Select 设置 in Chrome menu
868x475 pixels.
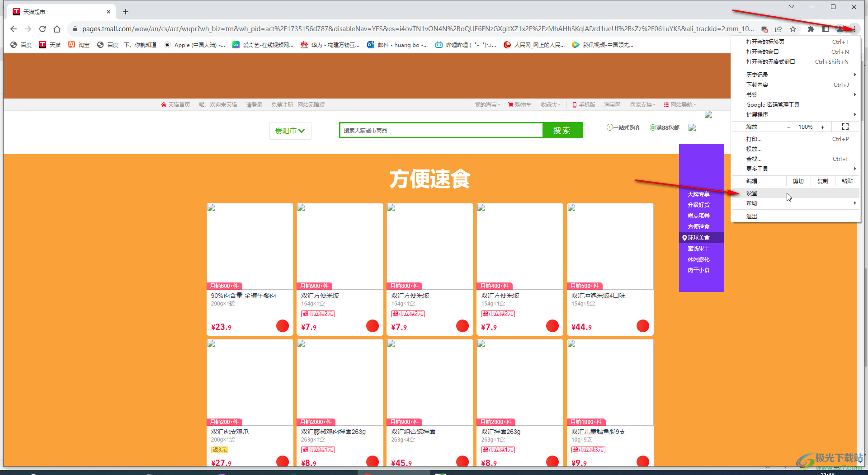point(796,193)
